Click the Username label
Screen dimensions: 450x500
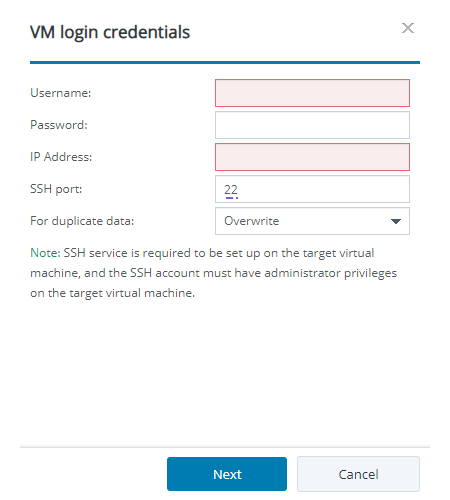[61, 93]
